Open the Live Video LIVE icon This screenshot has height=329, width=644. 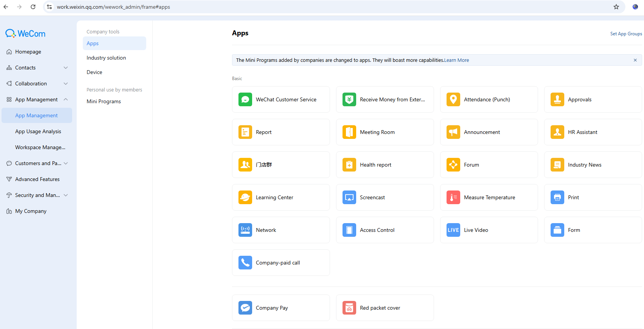453,230
